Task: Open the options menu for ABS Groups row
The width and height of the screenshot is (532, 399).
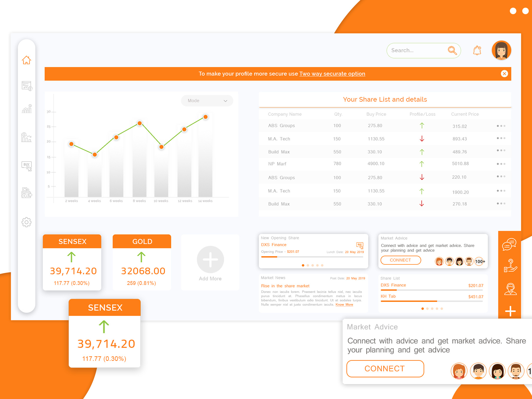Action: (501, 126)
